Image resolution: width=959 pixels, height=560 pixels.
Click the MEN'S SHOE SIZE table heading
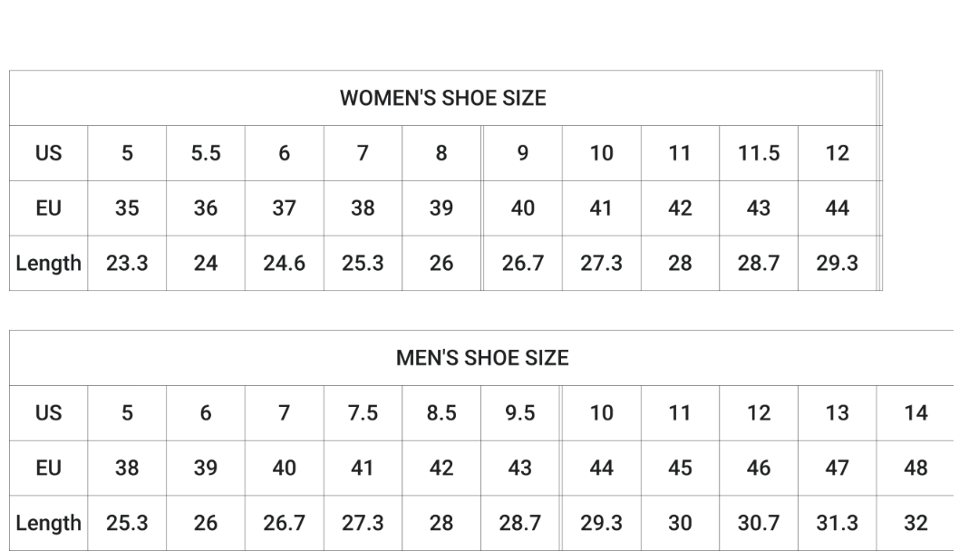coord(482,358)
